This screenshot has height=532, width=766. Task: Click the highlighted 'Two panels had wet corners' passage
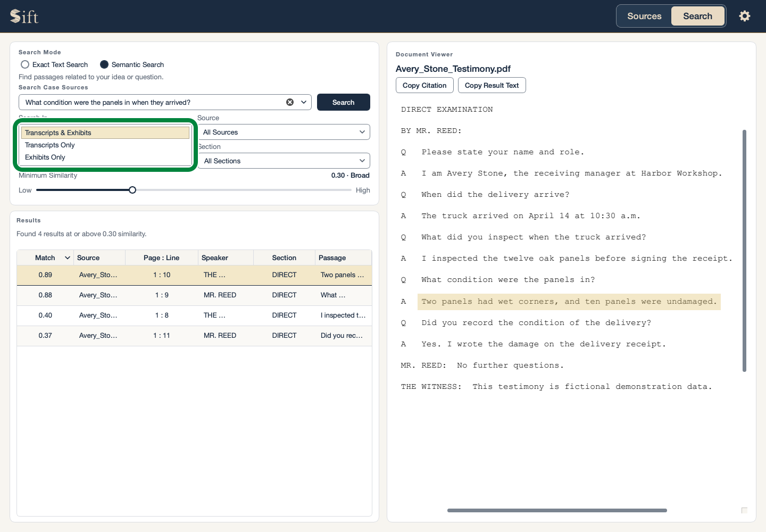[x=569, y=302]
